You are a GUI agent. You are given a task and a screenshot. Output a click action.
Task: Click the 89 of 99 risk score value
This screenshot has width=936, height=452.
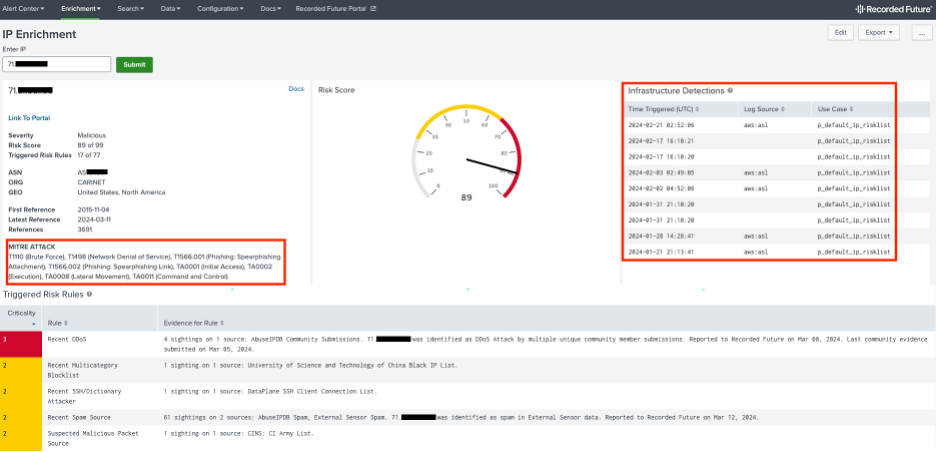[91, 145]
